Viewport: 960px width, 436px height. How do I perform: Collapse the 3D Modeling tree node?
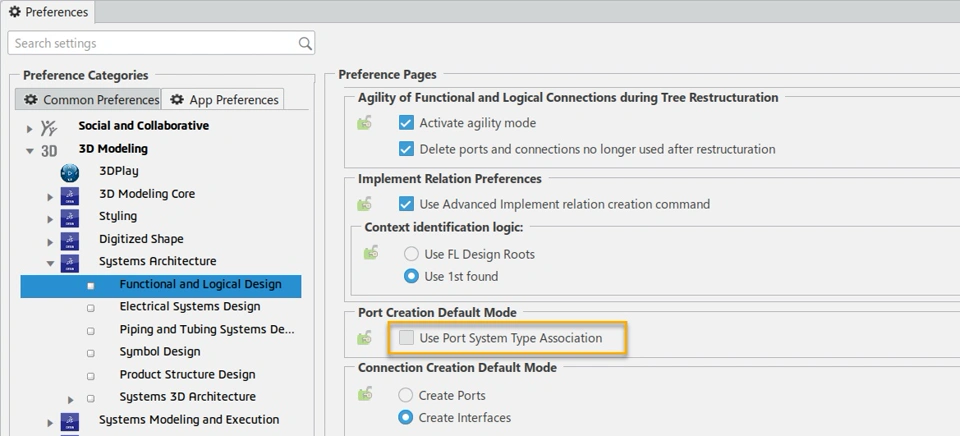[x=29, y=150]
